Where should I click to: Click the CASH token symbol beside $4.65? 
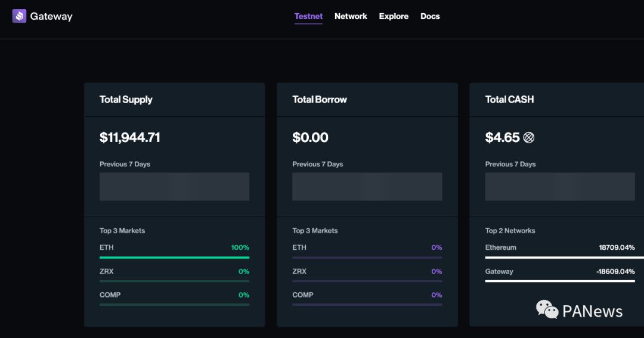coord(528,138)
